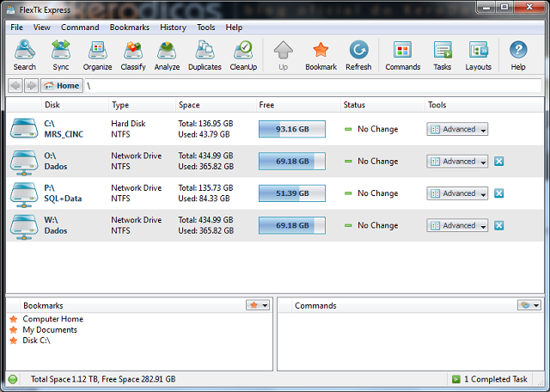Open the Search tool in toolbar
The width and height of the screenshot is (550, 392).
pos(25,55)
